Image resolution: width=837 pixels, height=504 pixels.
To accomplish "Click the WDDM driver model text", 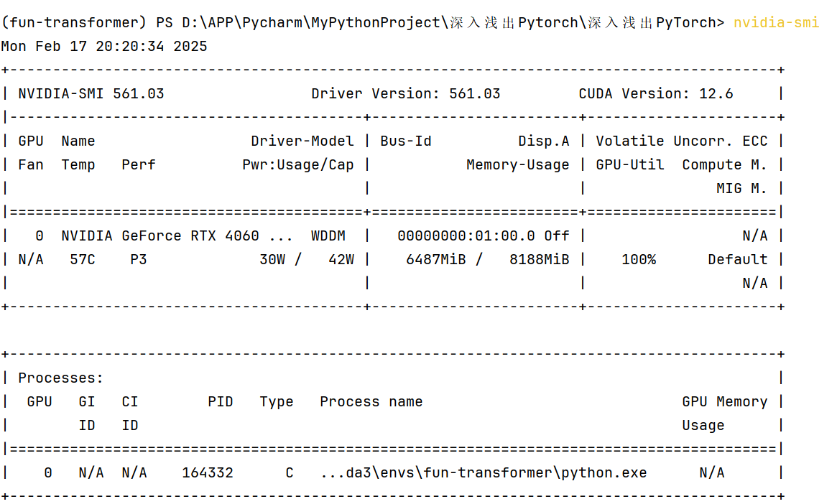I will 328,235.
